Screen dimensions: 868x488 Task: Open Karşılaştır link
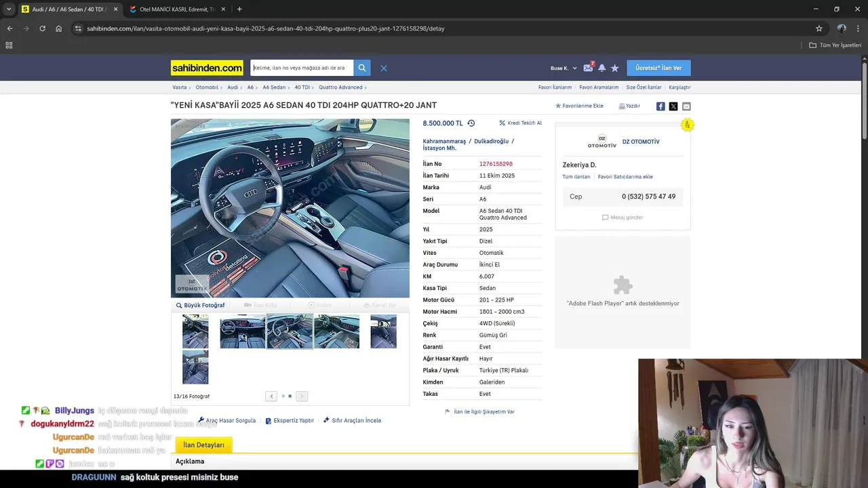pos(679,87)
